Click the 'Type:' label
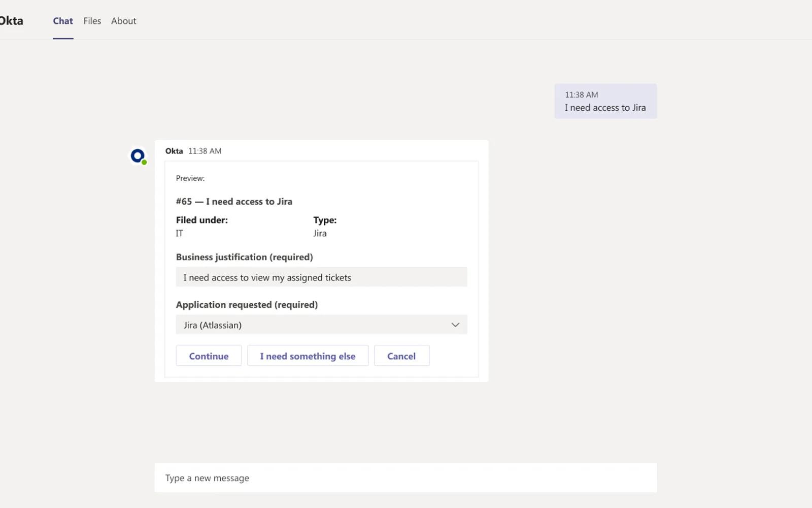 tap(325, 220)
